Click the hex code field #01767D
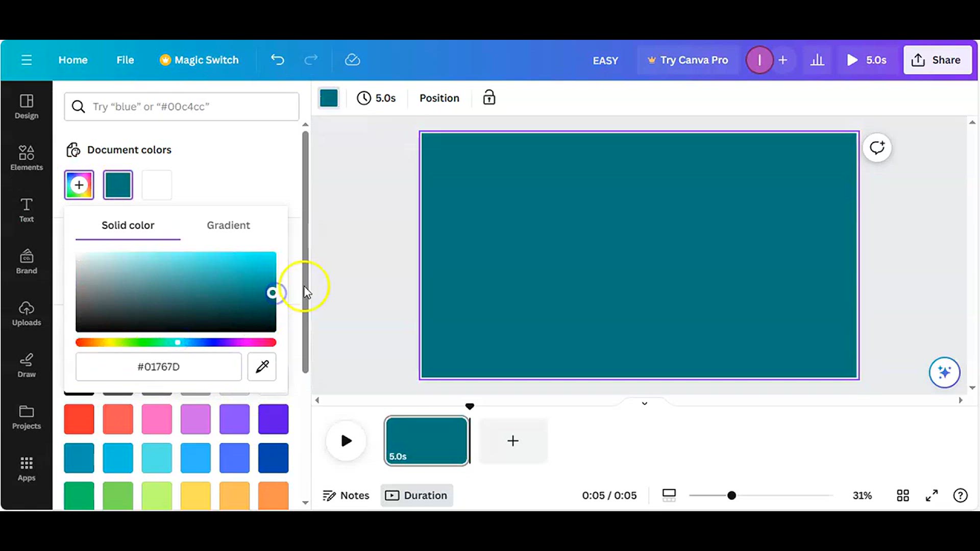980x551 pixels. coord(159,366)
